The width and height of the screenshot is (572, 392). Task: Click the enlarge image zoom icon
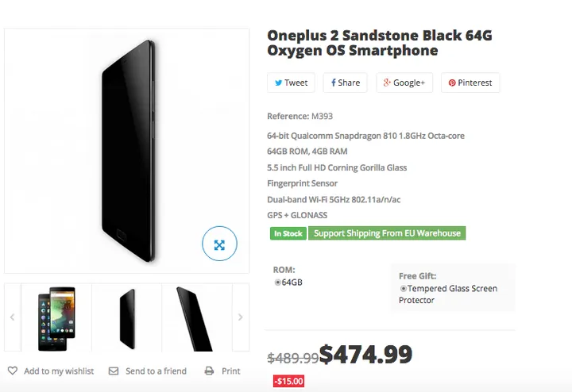coord(219,244)
